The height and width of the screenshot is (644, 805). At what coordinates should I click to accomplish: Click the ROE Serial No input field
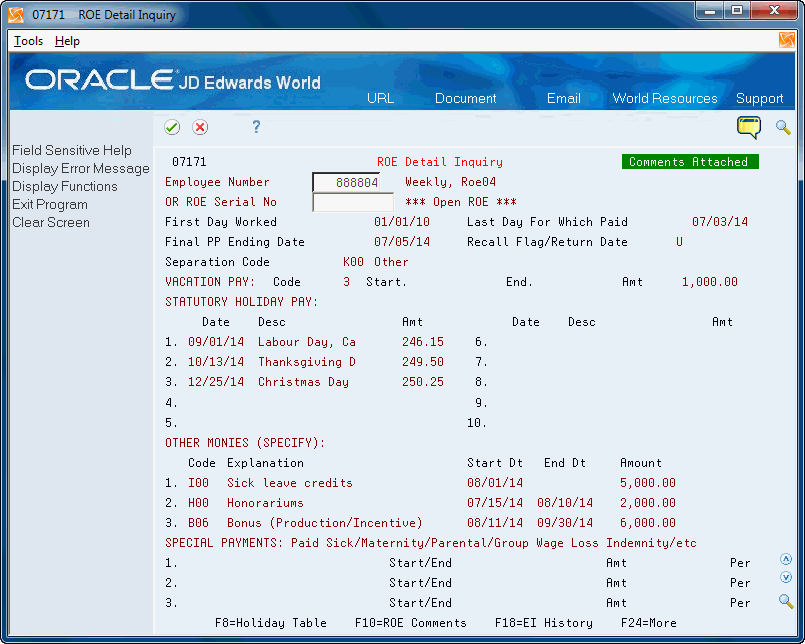(353, 202)
